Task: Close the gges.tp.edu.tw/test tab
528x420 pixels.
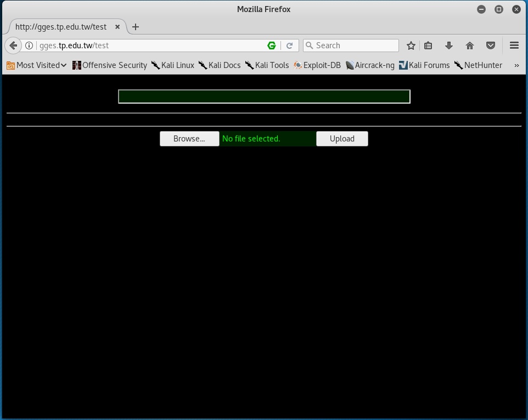Action: coord(117,27)
